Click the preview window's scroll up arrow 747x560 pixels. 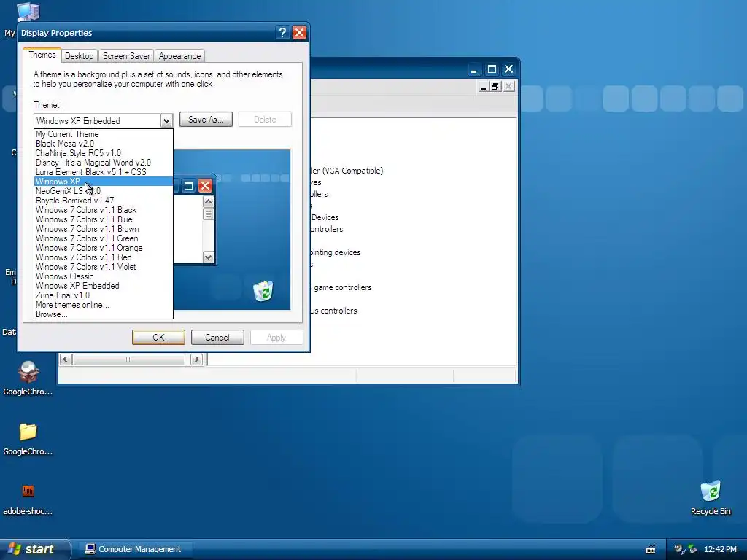click(x=208, y=201)
